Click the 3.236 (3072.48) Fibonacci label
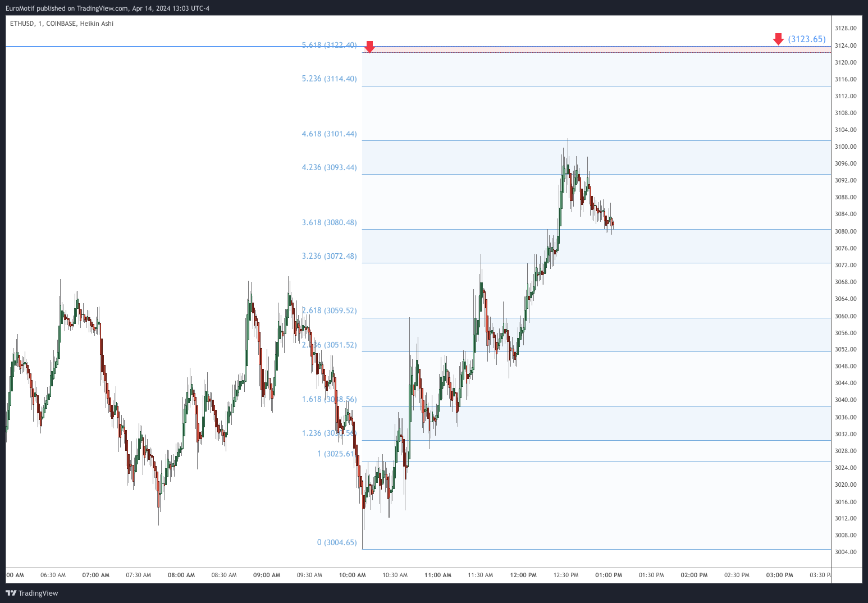 pos(329,256)
